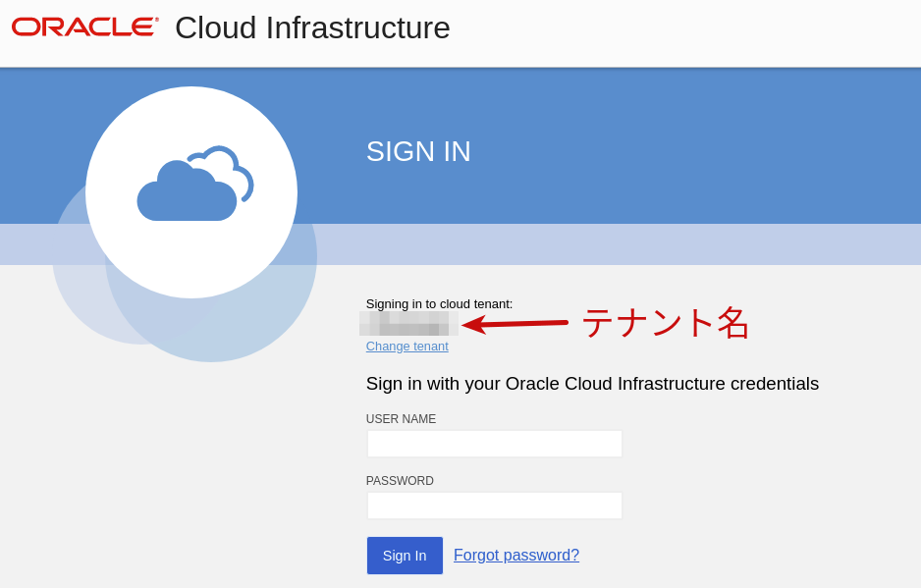Select the cloud graphic in the circle
Image resolution: width=921 pixels, height=588 pixels.
191,187
